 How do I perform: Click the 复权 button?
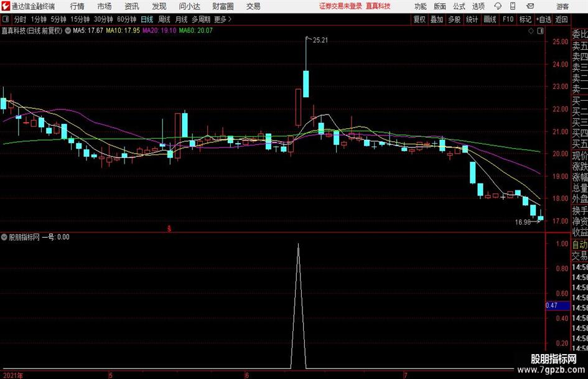tap(419, 19)
